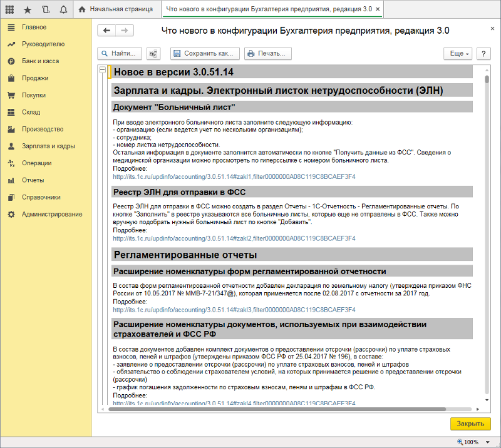This screenshot has height=448, width=501.
Task: Open the Favorites star icon
Action: point(28,10)
